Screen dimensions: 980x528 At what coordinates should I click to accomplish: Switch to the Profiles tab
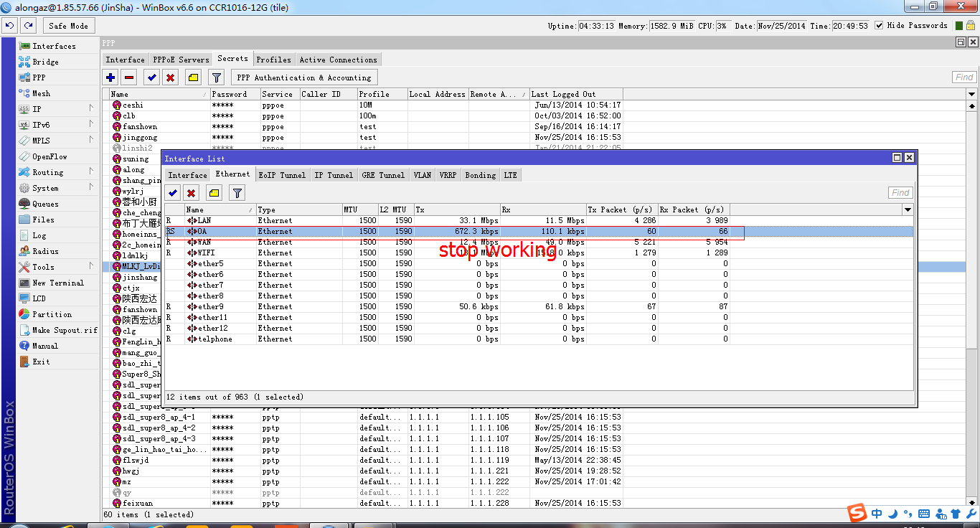point(274,60)
